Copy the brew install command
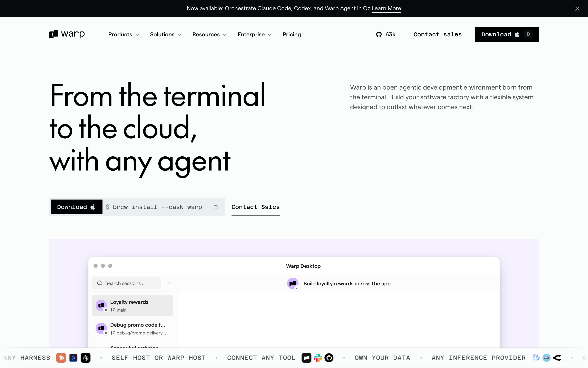The height and width of the screenshot is (368, 588). point(216,207)
